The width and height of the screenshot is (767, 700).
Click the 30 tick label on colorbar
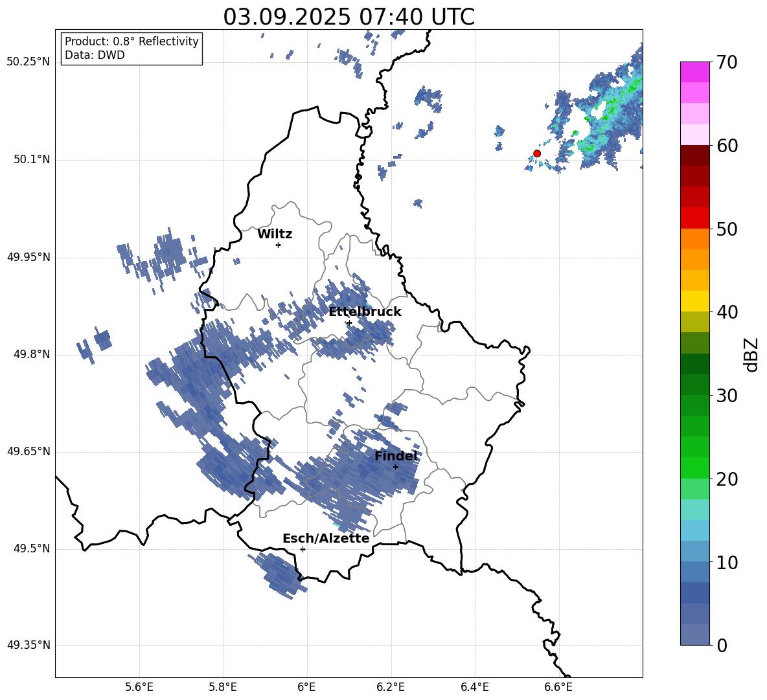(x=727, y=396)
